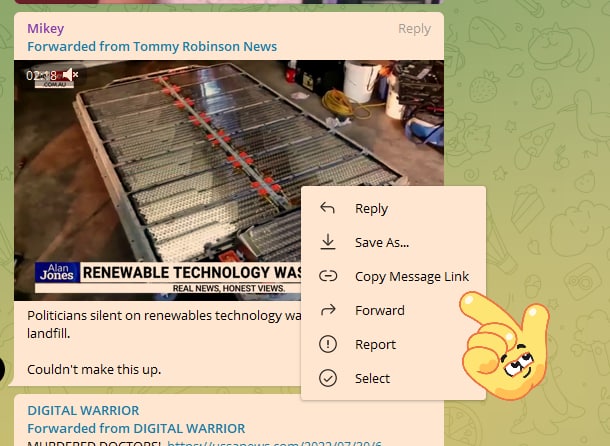Click the exclamation icon beside Report
610x446 pixels.
327,344
